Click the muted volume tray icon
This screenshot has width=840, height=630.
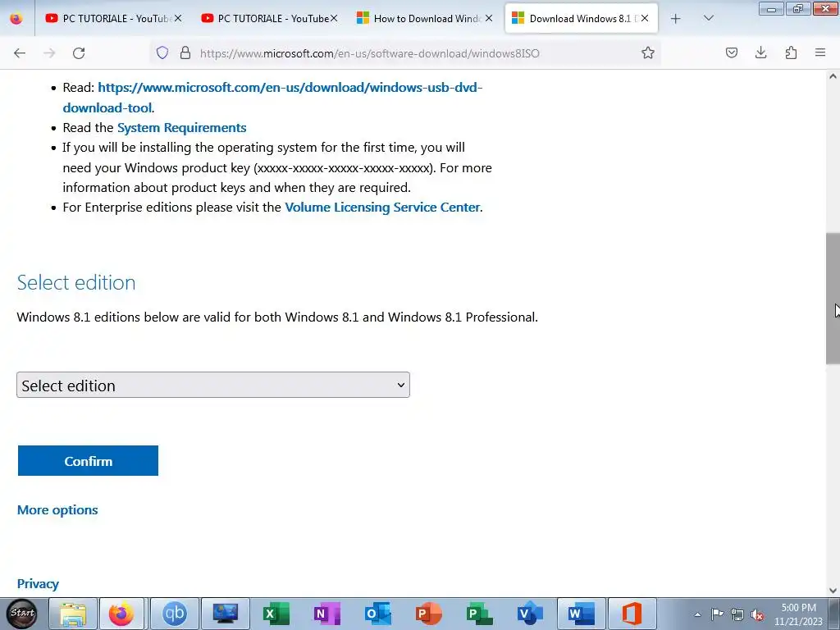pos(757,614)
